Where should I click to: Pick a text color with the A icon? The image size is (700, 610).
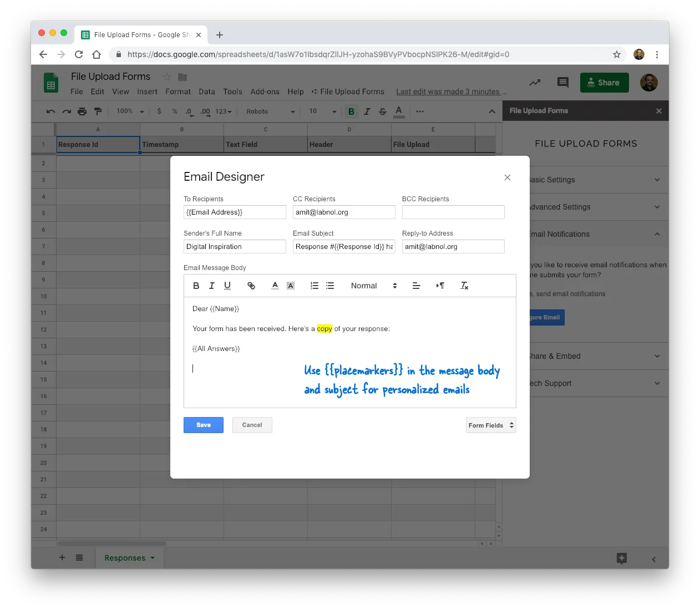click(275, 285)
